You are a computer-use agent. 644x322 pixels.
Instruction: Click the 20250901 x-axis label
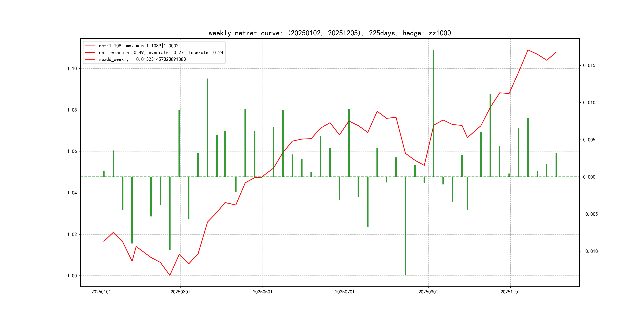point(428,292)
